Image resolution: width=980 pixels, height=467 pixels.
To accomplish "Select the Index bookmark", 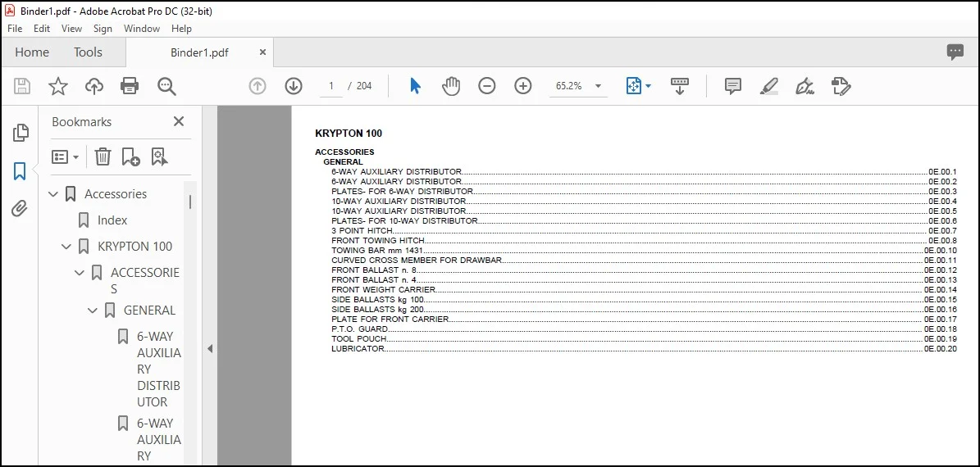I will pyautogui.click(x=112, y=220).
